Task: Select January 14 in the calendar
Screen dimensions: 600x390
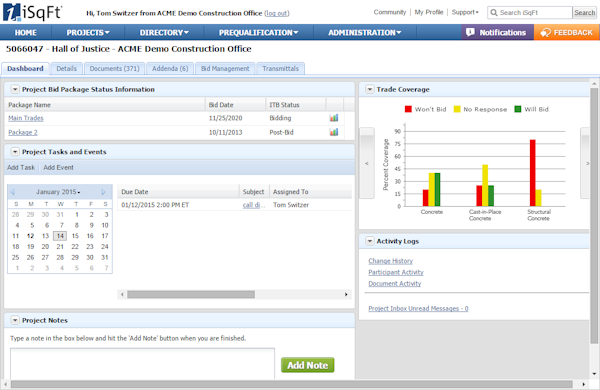Action: coord(60,236)
